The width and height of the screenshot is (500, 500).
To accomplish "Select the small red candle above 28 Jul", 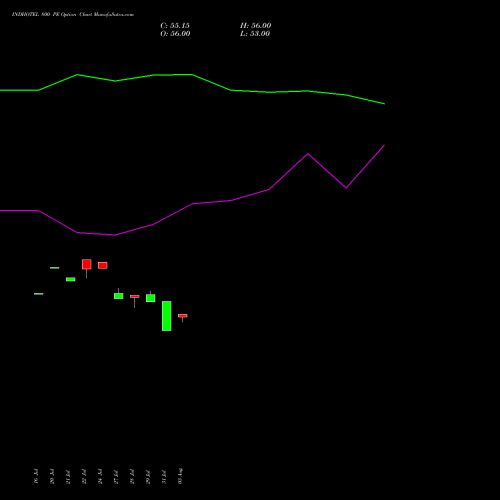I will click(x=135, y=296).
